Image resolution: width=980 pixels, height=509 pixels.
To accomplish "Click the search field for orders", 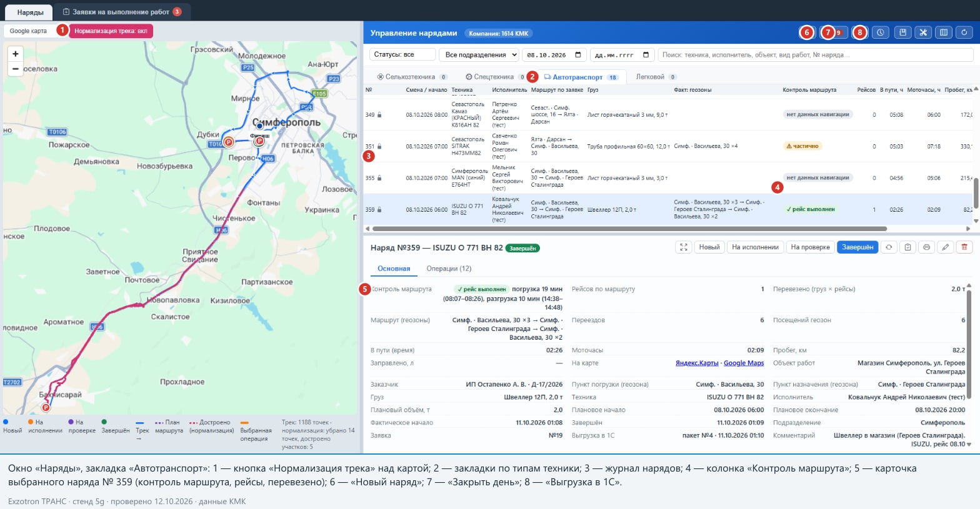I will click(815, 55).
